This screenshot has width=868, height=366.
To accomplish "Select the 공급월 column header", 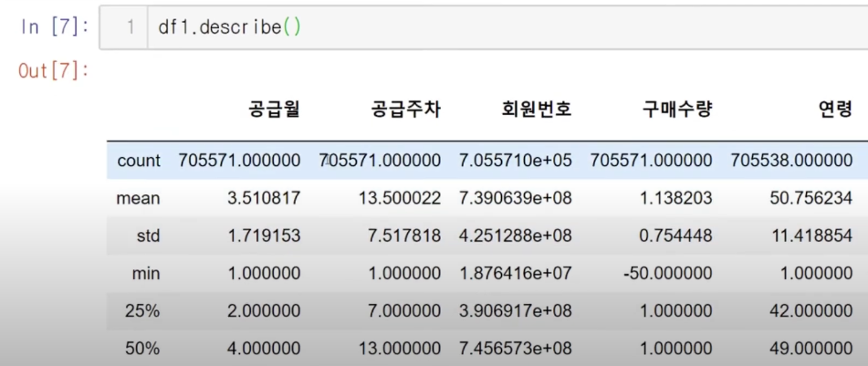I will [x=274, y=110].
